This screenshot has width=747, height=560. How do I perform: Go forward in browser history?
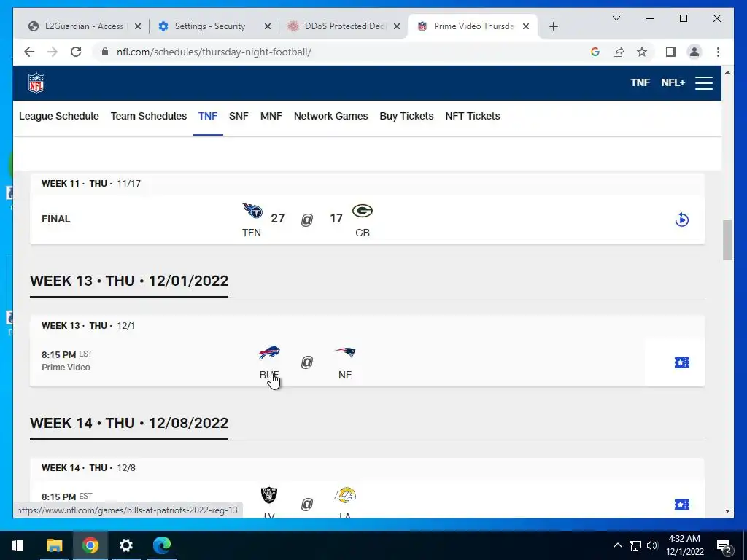(x=53, y=52)
